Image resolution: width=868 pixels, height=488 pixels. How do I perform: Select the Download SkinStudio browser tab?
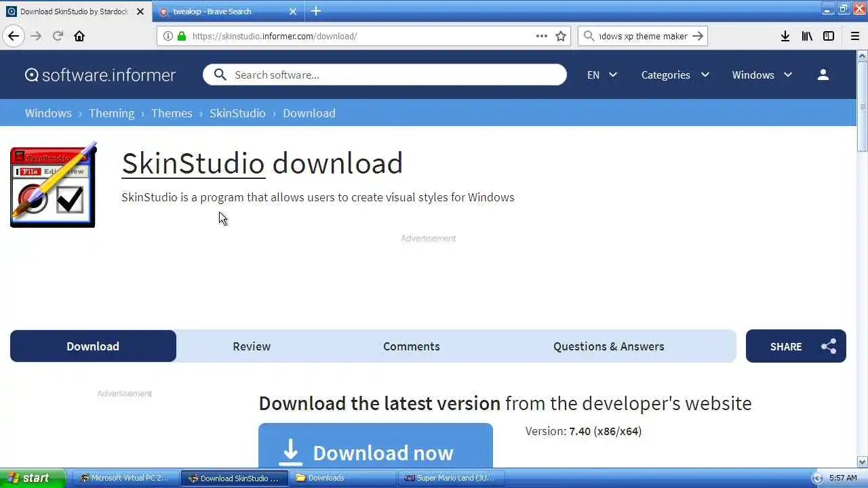[75, 12]
